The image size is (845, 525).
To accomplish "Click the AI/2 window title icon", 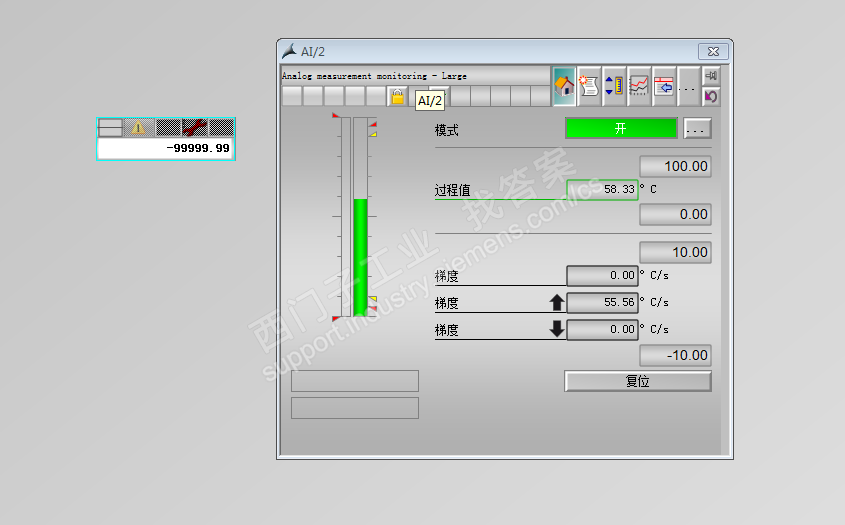I will point(289,51).
